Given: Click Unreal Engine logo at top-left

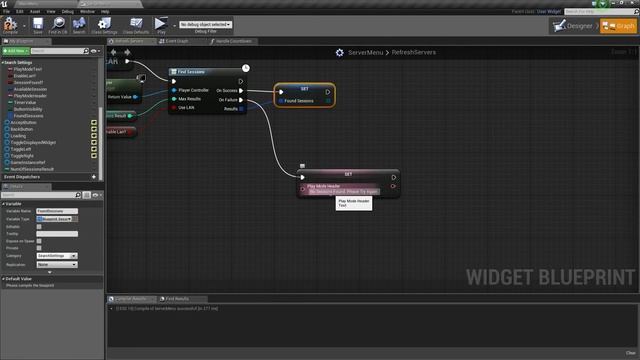Looking at the screenshot, I should click(x=4, y=4).
